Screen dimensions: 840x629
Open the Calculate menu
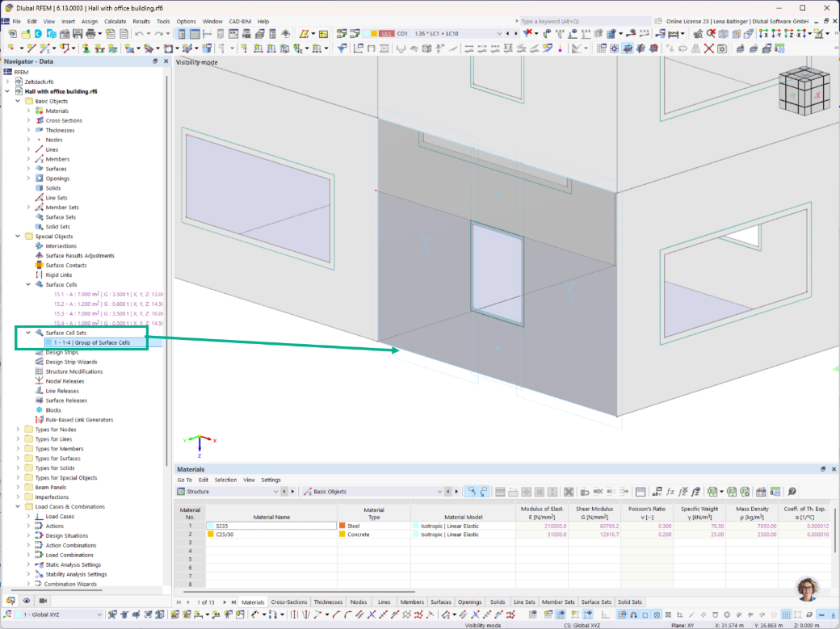tap(115, 22)
